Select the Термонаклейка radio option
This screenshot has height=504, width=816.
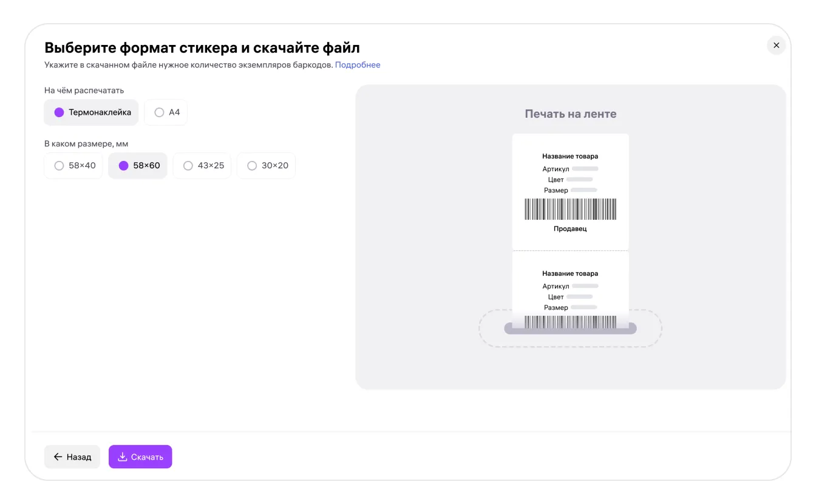coord(91,112)
